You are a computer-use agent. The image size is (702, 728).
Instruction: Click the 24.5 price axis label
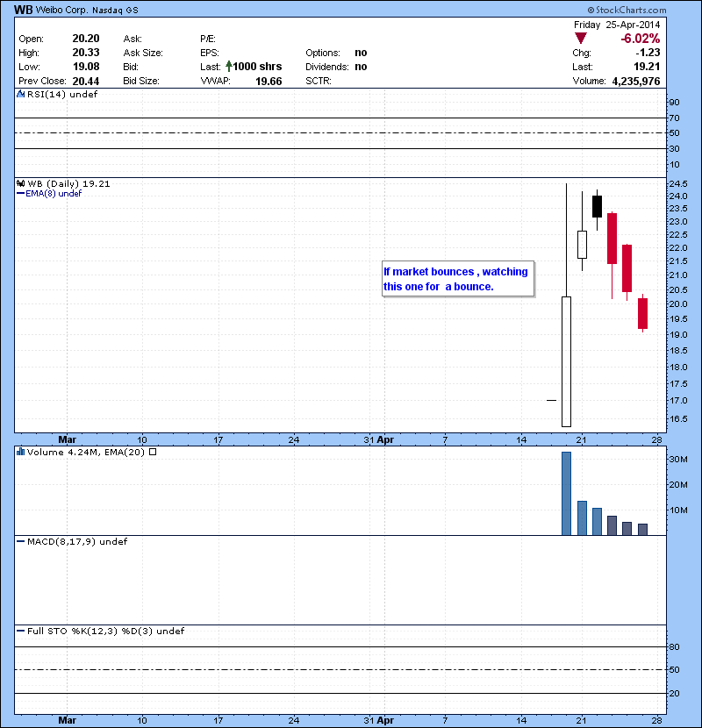[x=677, y=183]
